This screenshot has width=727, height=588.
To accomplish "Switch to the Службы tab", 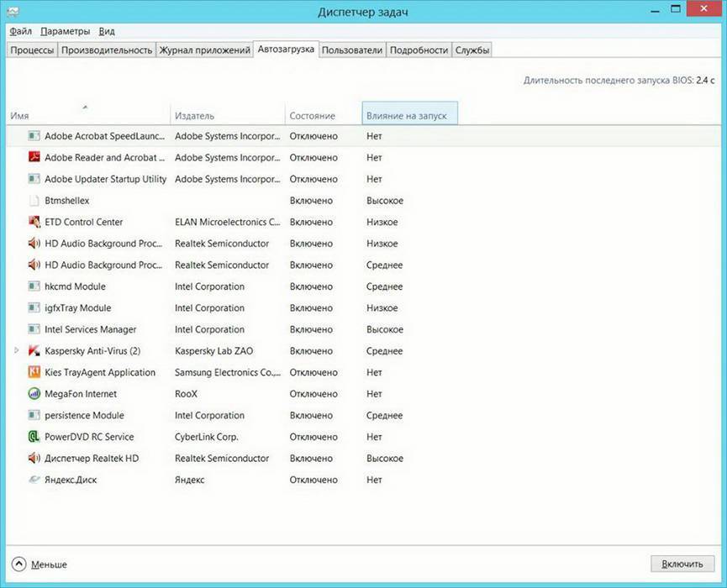I will click(472, 50).
